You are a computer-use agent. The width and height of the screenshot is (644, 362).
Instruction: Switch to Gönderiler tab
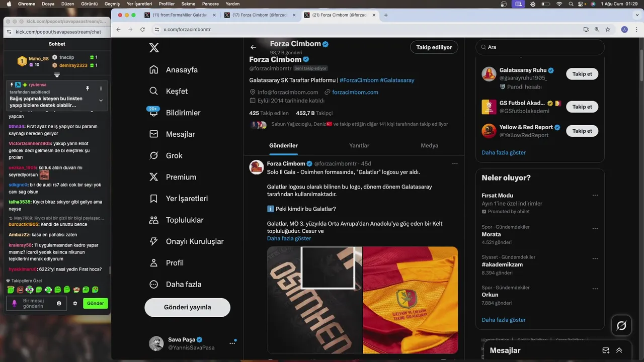pyautogui.click(x=283, y=145)
